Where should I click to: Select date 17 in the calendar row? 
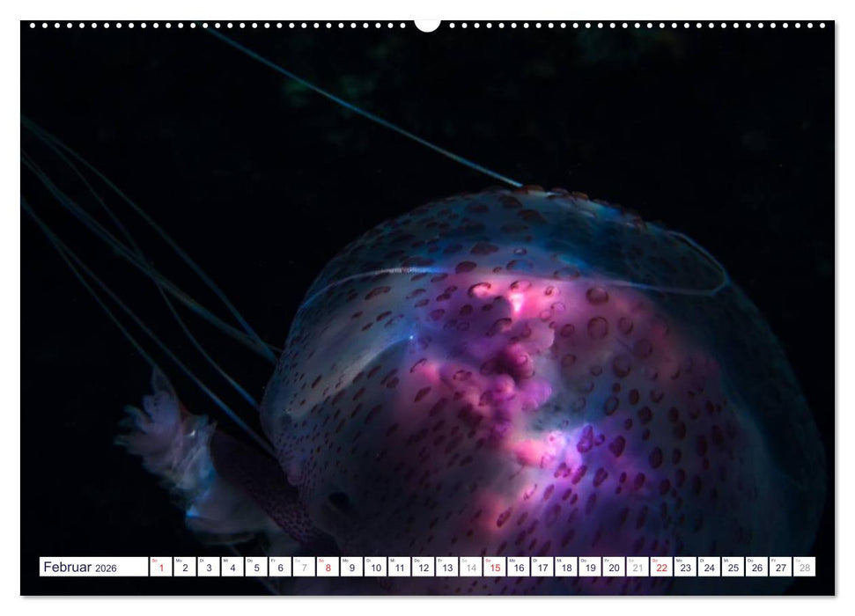pyautogui.click(x=542, y=568)
